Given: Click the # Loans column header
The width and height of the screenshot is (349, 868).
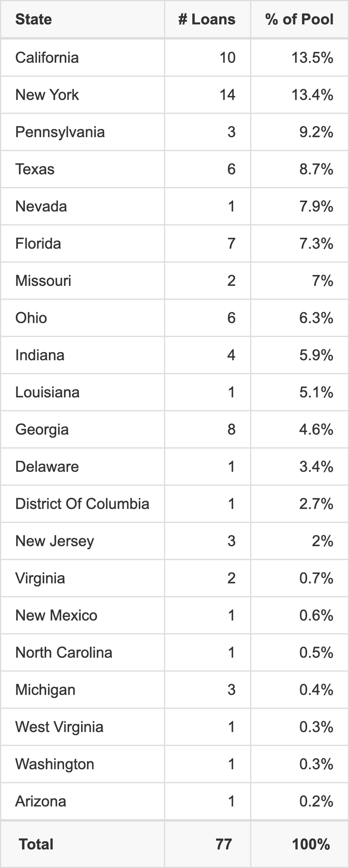Looking at the screenshot, I should [207, 19].
